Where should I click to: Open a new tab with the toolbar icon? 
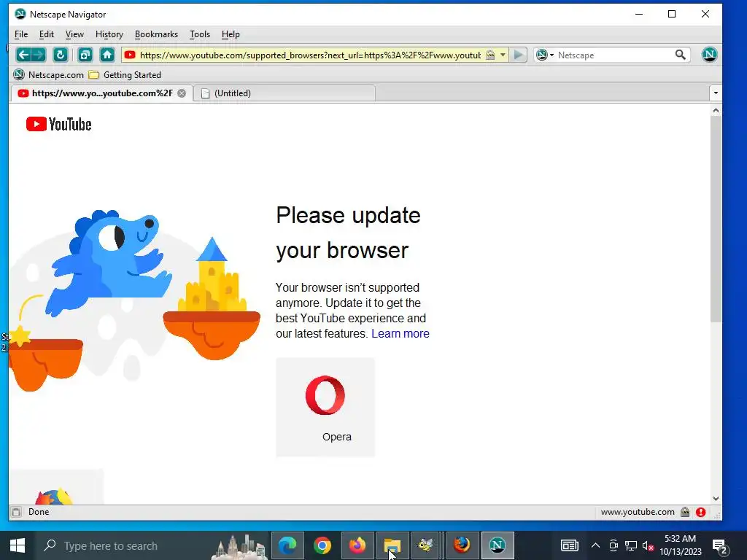click(85, 55)
